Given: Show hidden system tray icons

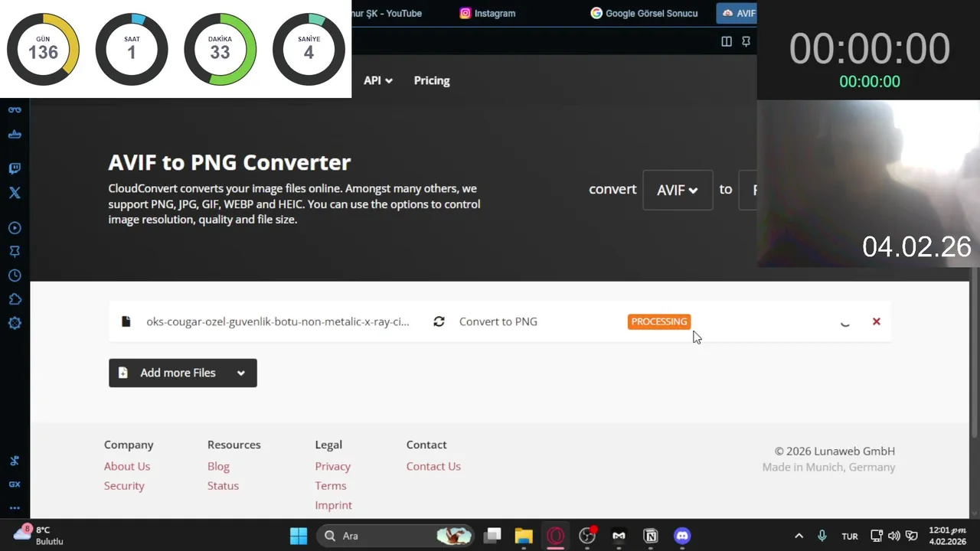Looking at the screenshot, I should click(x=799, y=536).
